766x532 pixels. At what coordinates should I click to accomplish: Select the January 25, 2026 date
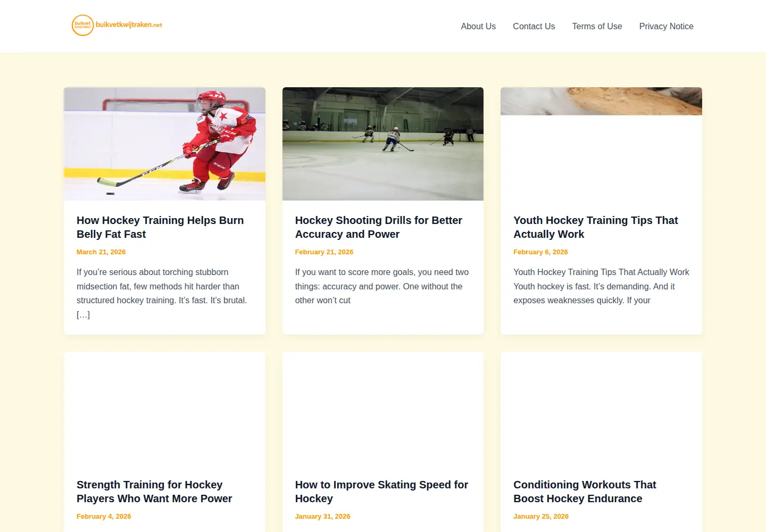coord(541,517)
